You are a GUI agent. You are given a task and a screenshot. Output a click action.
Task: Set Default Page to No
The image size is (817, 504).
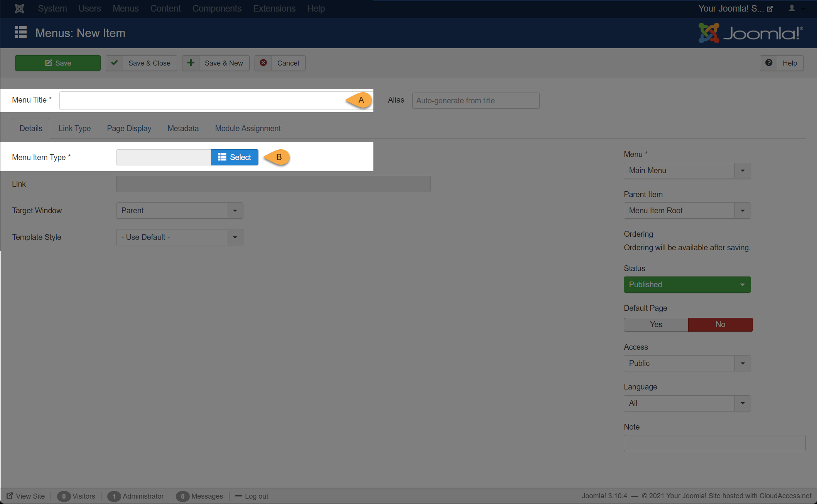[x=720, y=324]
